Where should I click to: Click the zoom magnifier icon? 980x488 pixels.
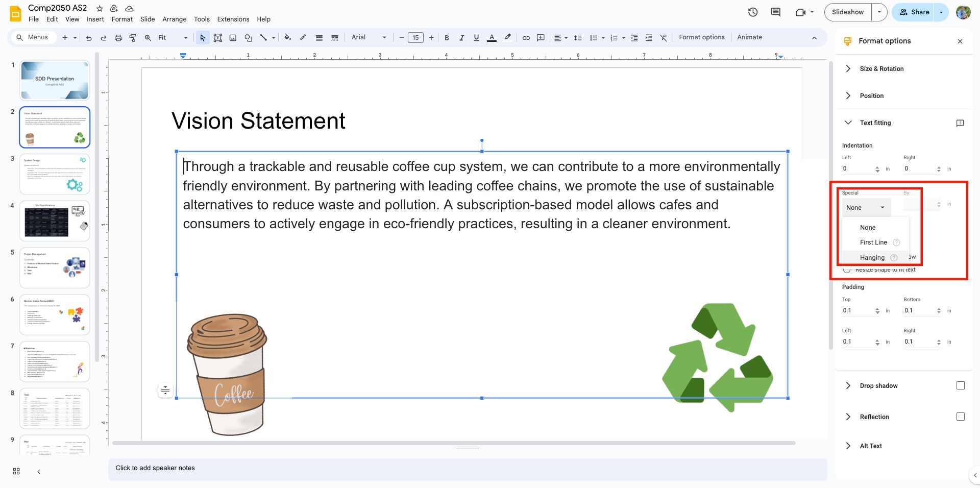pos(148,38)
